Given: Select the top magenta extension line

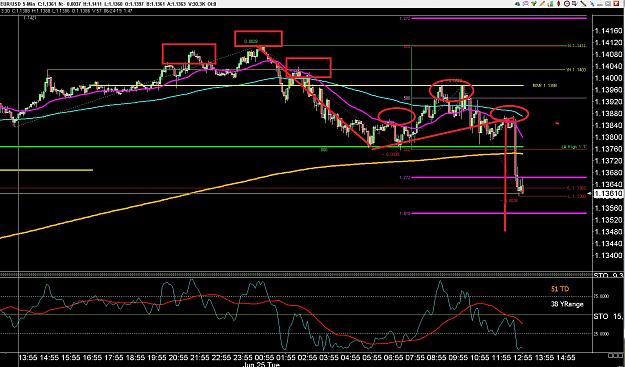Looking at the screenshot, I should (x=498, y=18).
